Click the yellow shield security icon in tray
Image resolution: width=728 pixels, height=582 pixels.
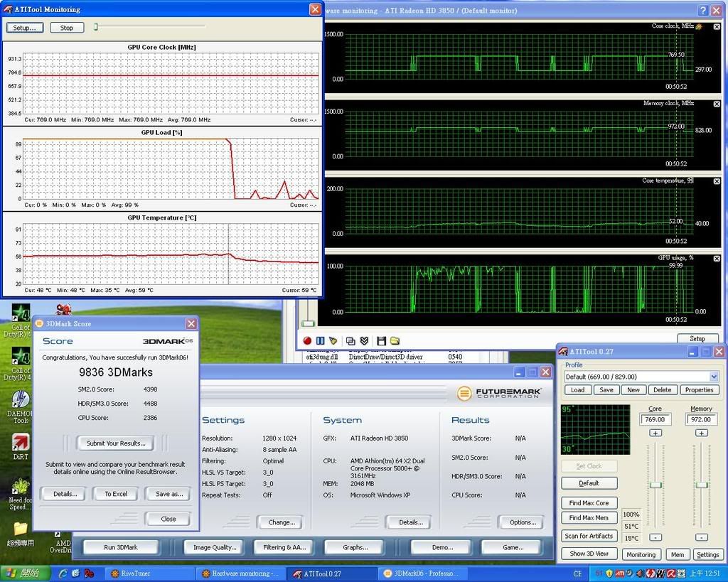609,573
